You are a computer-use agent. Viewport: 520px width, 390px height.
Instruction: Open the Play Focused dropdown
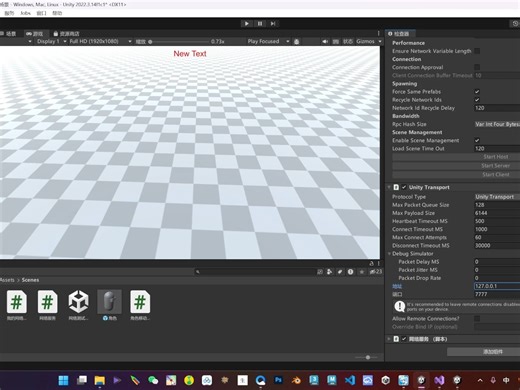[268, 41]
